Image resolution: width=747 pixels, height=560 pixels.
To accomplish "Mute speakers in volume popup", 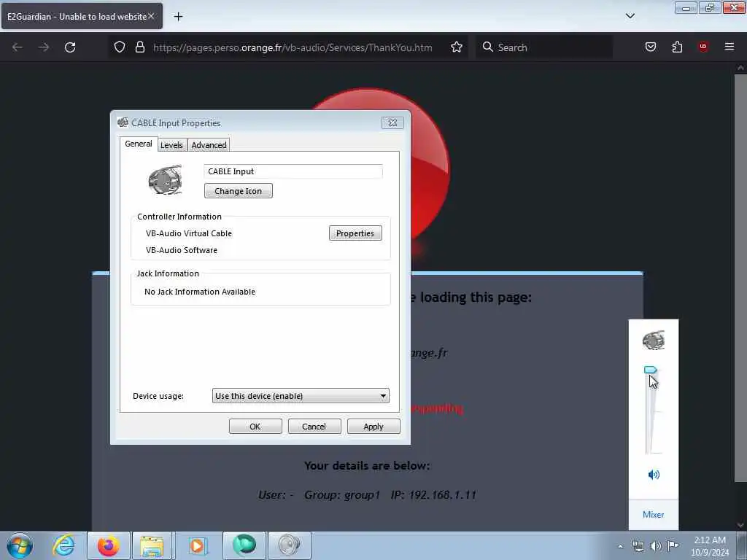I will click(654, 474).
